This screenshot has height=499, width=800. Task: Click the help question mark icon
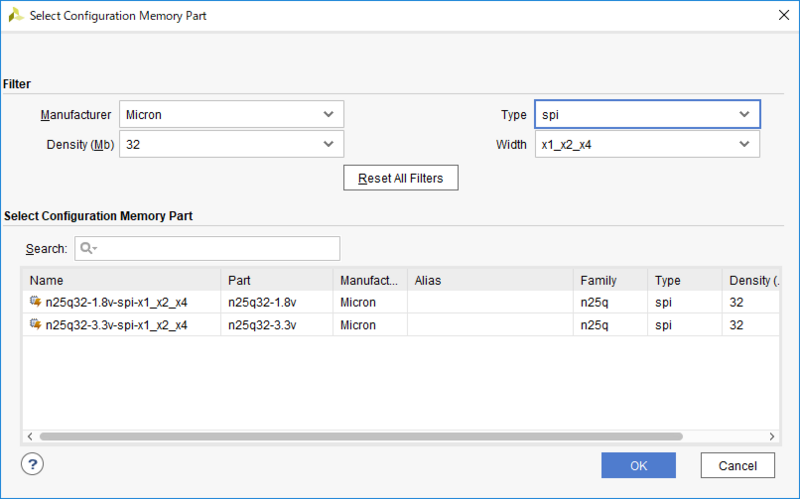pyautogui.click(x=33, y=464)
